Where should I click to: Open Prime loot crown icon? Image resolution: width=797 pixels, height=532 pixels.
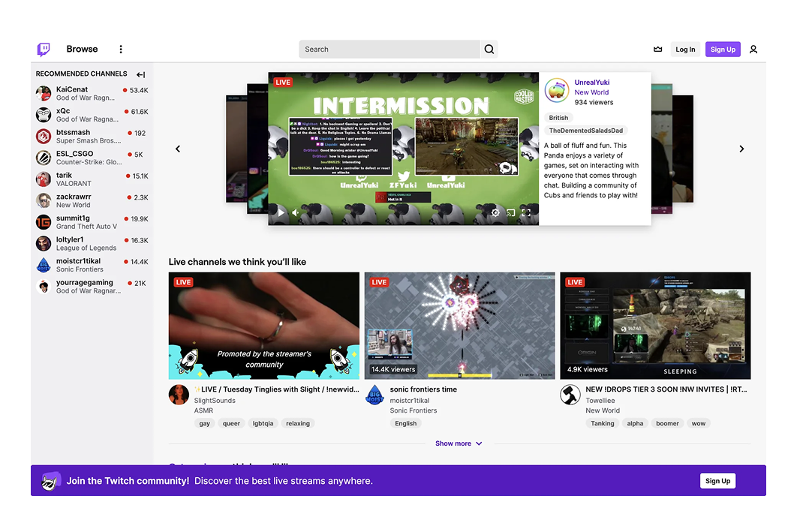[657, 50]
